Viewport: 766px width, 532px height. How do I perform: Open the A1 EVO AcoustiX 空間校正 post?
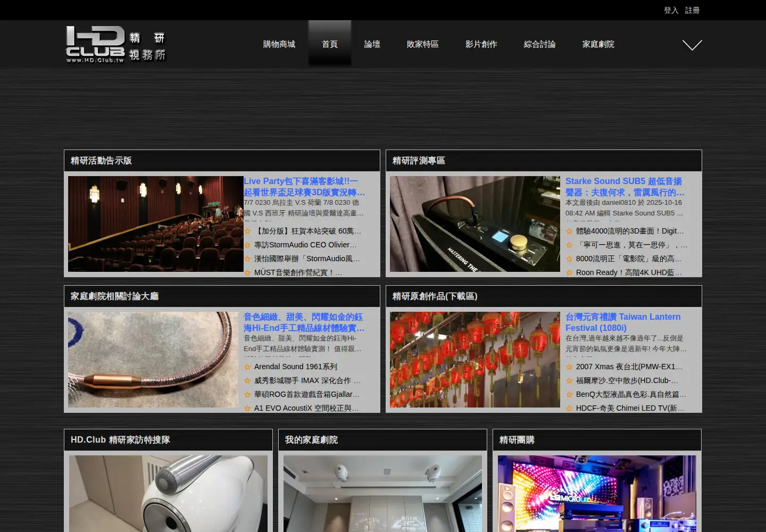(x=306, y=408)
